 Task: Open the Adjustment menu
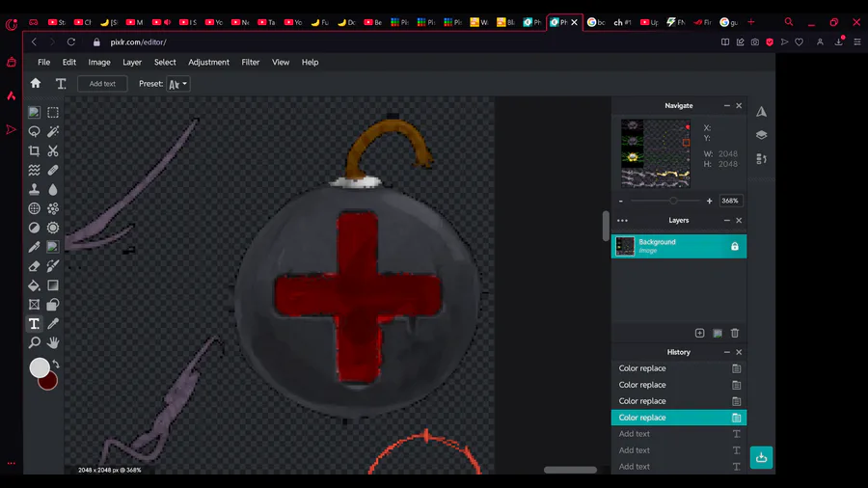208,62
